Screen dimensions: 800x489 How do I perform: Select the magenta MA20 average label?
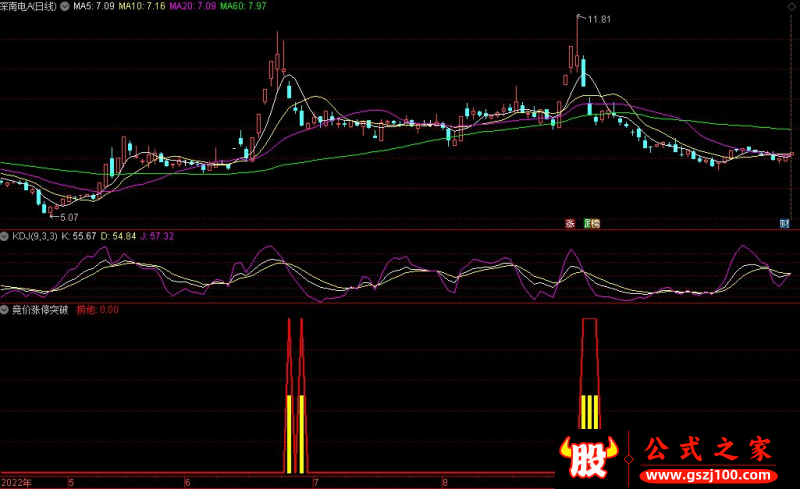point(190,6)
